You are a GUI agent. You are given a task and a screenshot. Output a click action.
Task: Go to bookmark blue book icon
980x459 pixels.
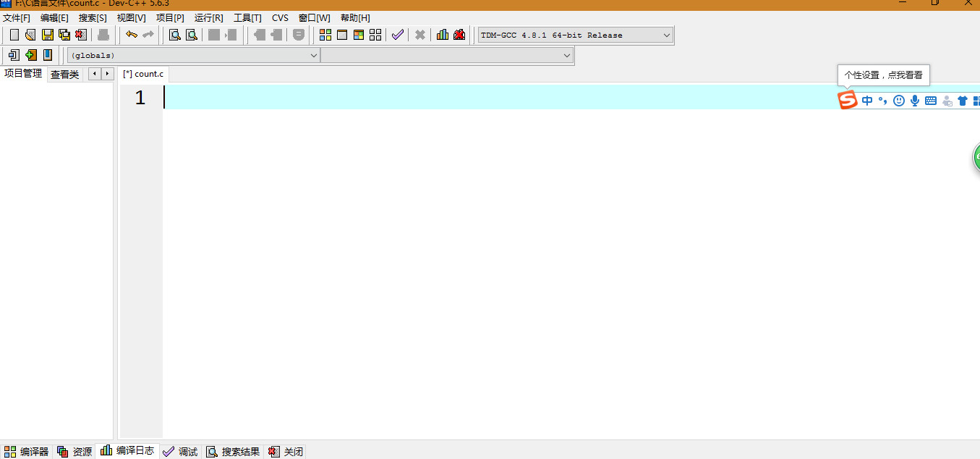point(48,55)
